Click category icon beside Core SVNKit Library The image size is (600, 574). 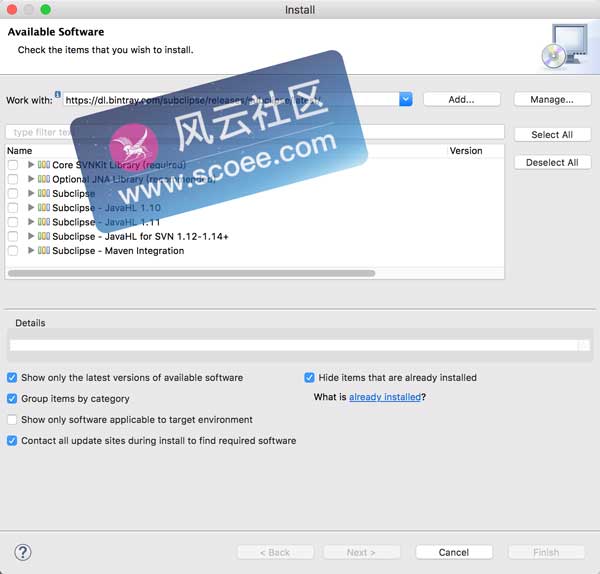point(44,165)
